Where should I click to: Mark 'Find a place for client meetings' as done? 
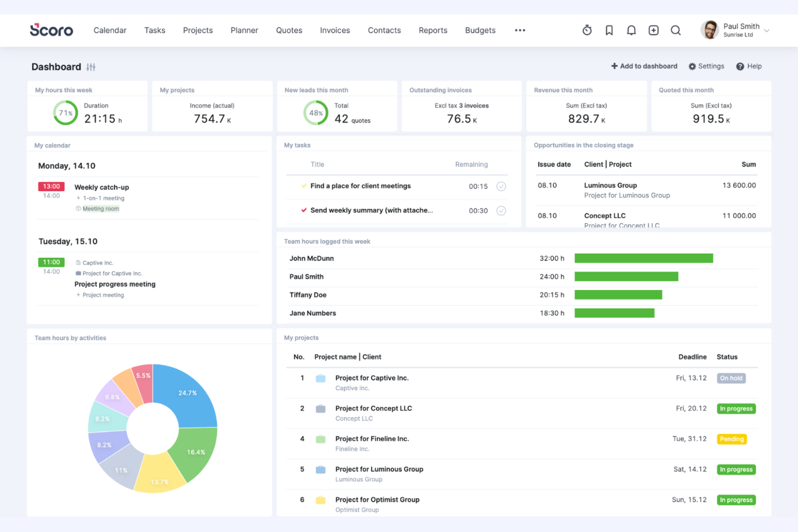coord(501,186)
